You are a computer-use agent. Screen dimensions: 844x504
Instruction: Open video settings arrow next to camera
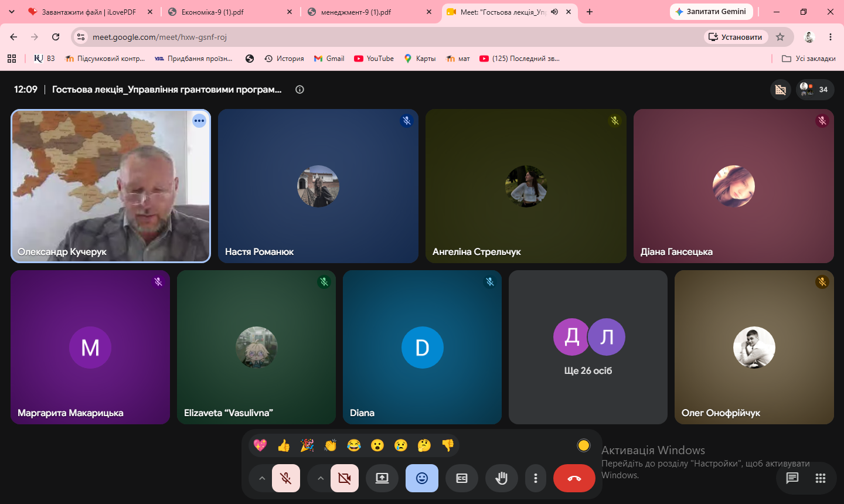321,478
